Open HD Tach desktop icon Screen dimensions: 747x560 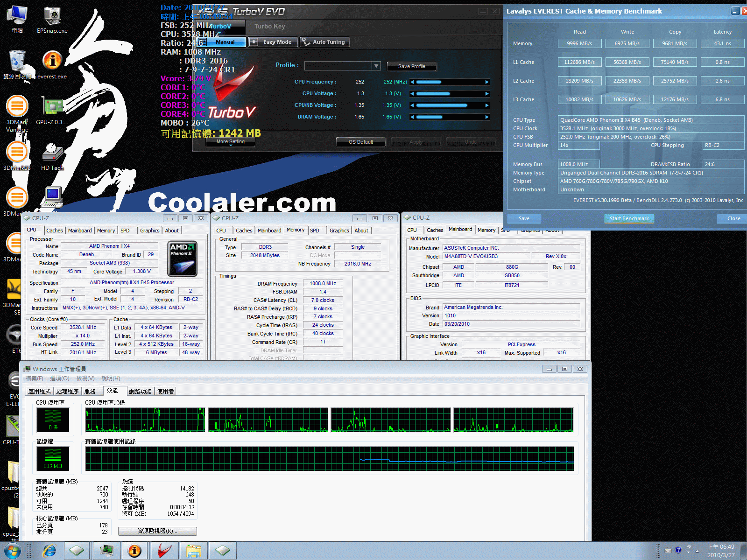(52, 157)
